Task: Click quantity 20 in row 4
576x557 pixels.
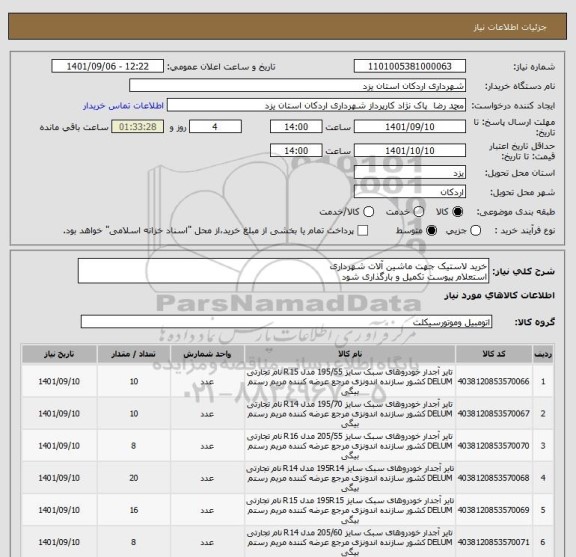Action: 134,478
